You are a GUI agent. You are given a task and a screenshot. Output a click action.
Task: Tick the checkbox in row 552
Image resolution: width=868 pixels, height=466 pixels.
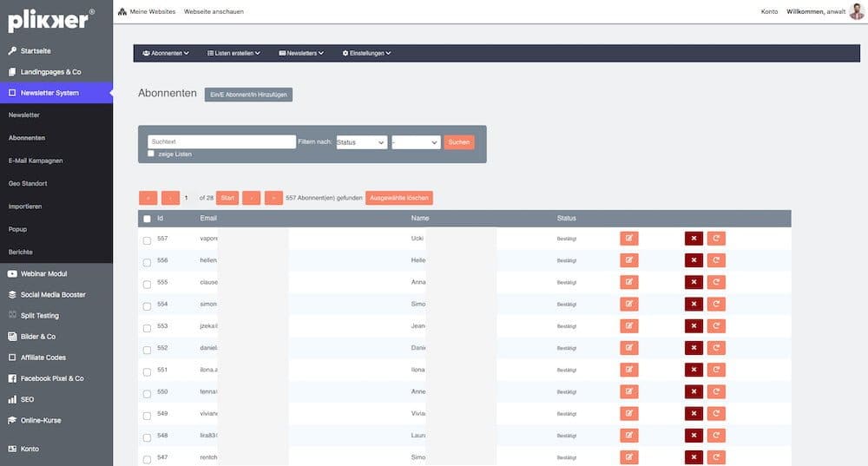[x=147, y=350]
